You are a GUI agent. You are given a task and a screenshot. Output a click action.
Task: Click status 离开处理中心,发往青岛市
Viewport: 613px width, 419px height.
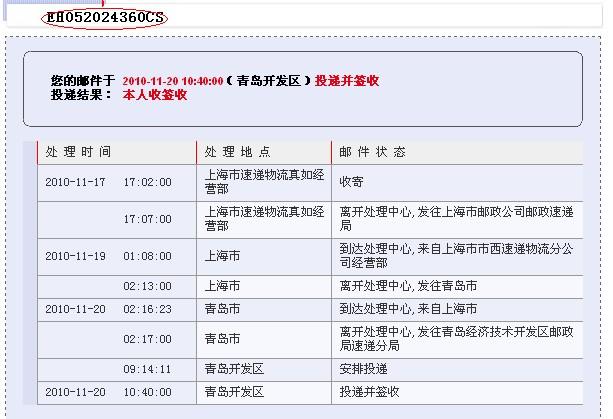[x=408, y=286]
